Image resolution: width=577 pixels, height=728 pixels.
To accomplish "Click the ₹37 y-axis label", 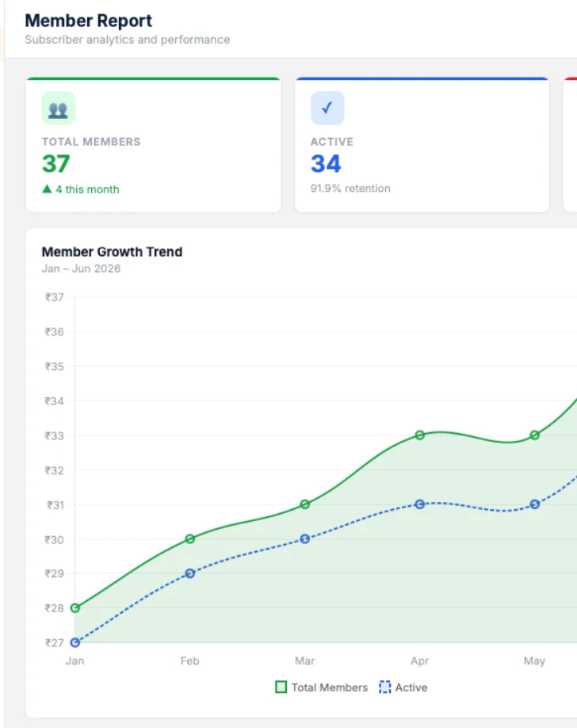I will point(55,297).
